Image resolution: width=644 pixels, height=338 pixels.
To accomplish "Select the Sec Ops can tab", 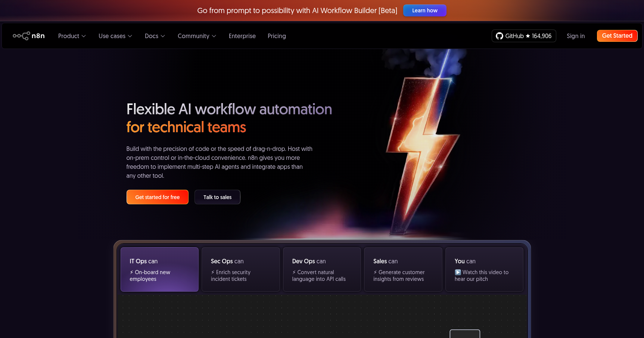I will point(240,269).
